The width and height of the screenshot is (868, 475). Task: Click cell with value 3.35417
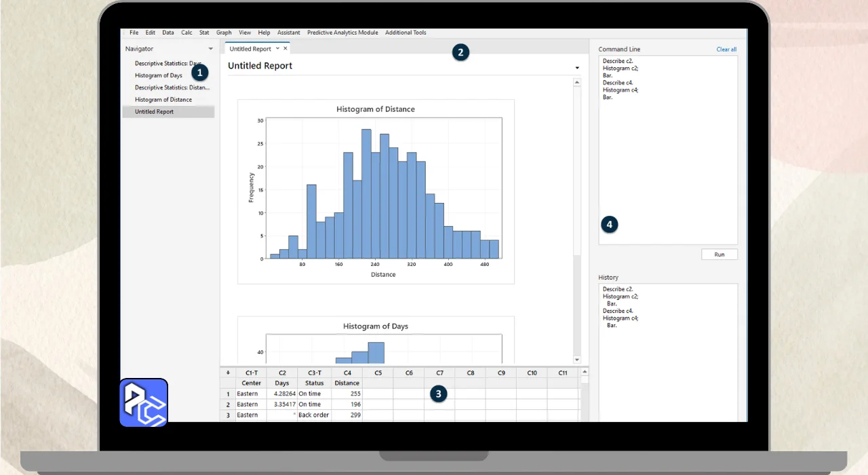(x=282, y=404)
